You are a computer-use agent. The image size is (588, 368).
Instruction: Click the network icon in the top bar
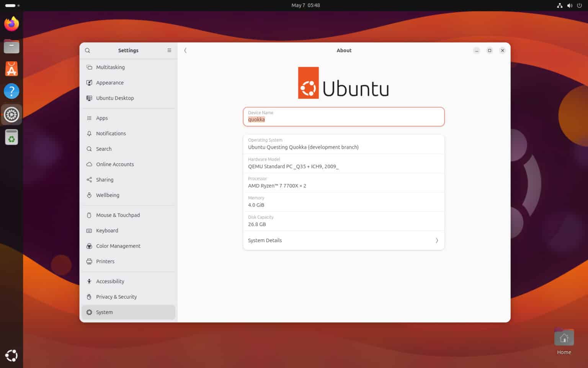[x=560, y=5]
